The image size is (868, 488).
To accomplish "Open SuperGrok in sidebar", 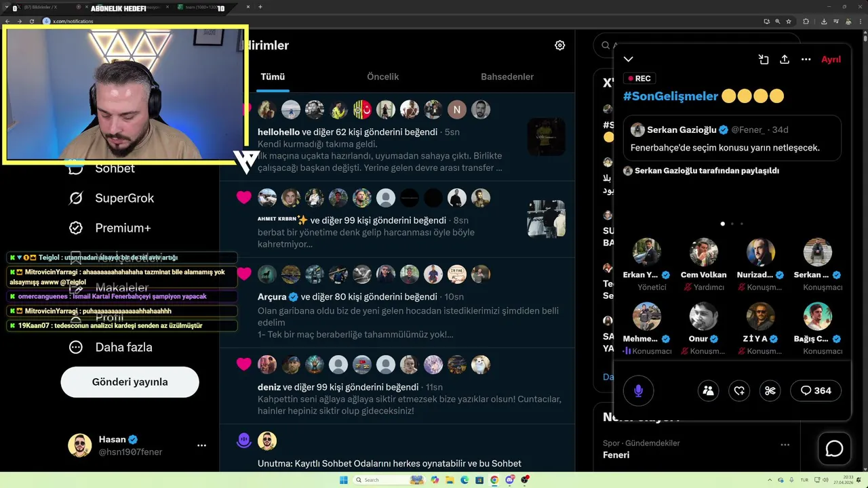I will (x=111, y=198).
